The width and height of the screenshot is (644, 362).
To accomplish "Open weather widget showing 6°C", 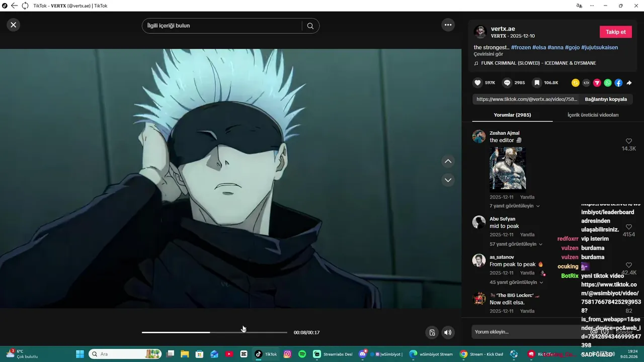I will [22, 354].
